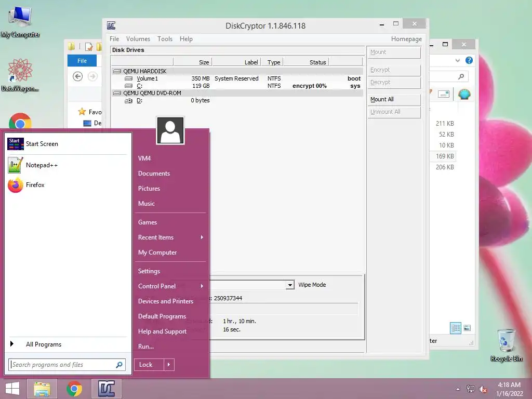This screenshot has width=532, height=399.
Task: Switch Explorer to details view icon
Action: tap(456, 328)
